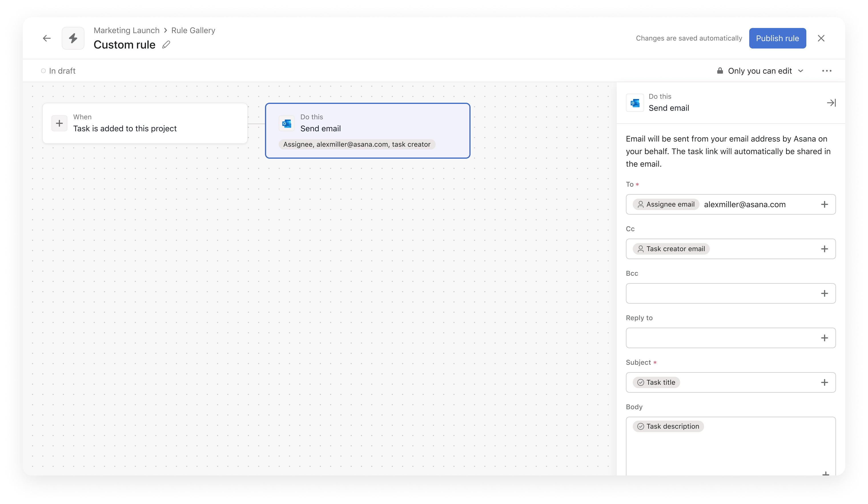Select the Marketing Launch breadcrumb menu item
868x504 pixels.
(126, 30)
